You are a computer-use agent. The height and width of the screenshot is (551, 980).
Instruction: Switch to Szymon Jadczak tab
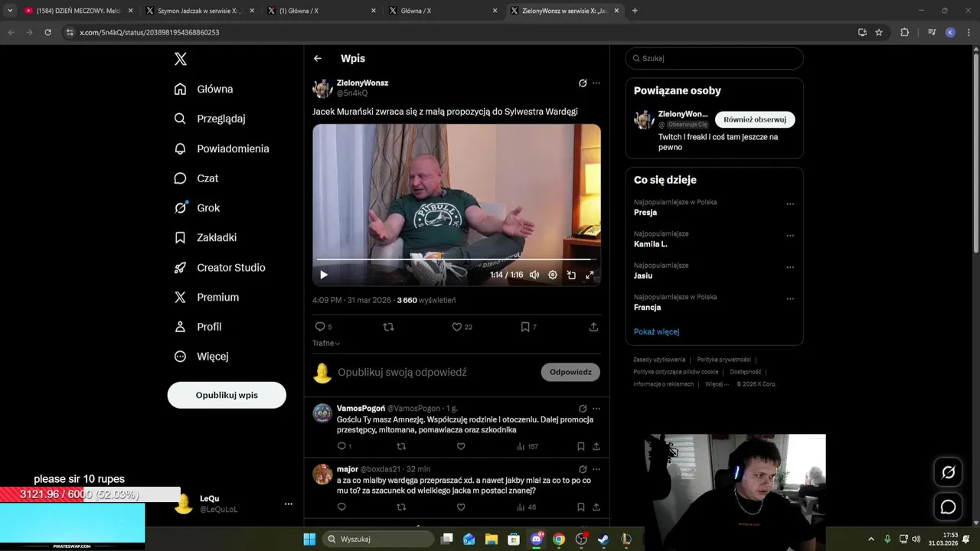[x=198, y=11]
